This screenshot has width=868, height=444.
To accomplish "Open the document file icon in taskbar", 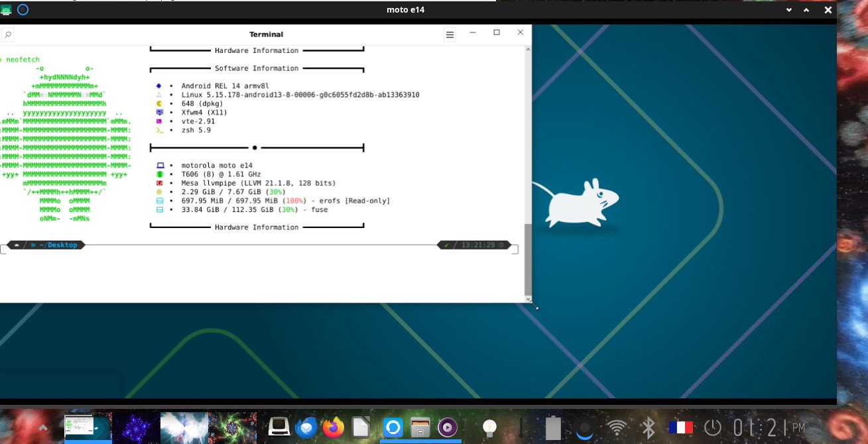I will pos(361,427).
